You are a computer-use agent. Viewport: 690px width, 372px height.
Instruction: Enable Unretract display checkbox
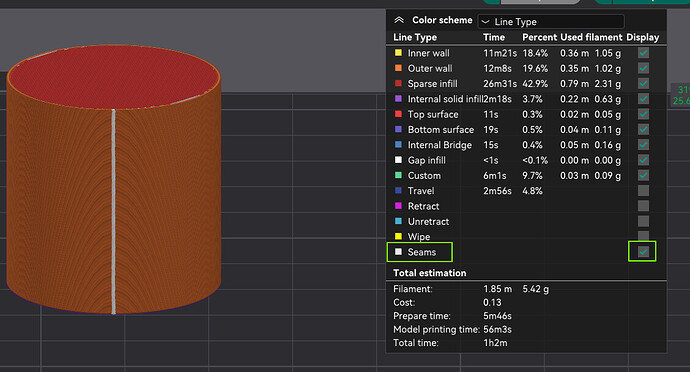pyautogui.click(x=643, y=221)
